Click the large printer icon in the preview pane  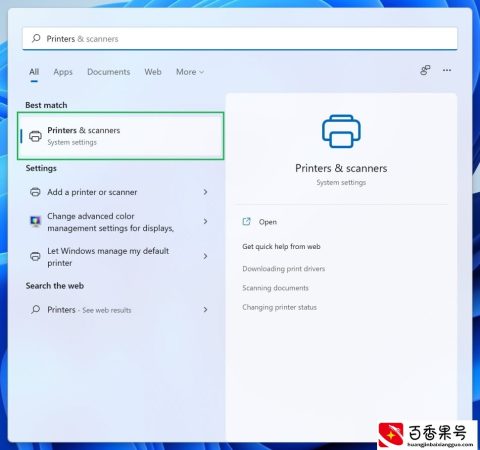(x=341, y=131)
